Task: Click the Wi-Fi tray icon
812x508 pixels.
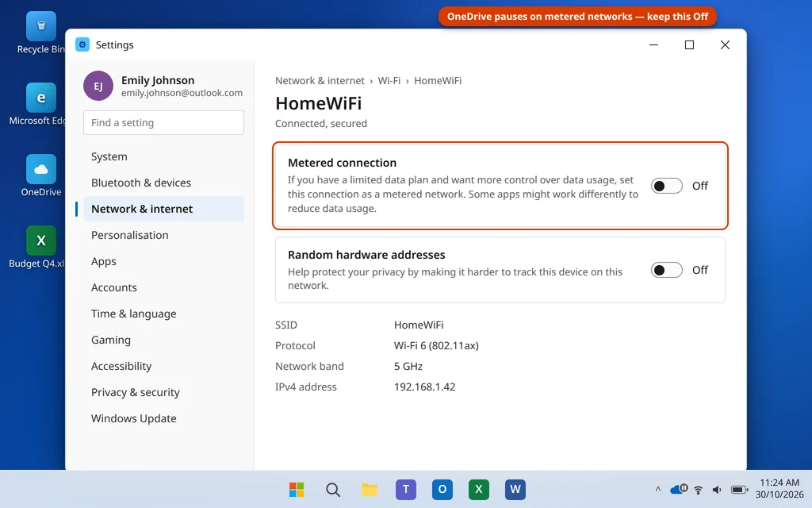Action: point(698,489)
